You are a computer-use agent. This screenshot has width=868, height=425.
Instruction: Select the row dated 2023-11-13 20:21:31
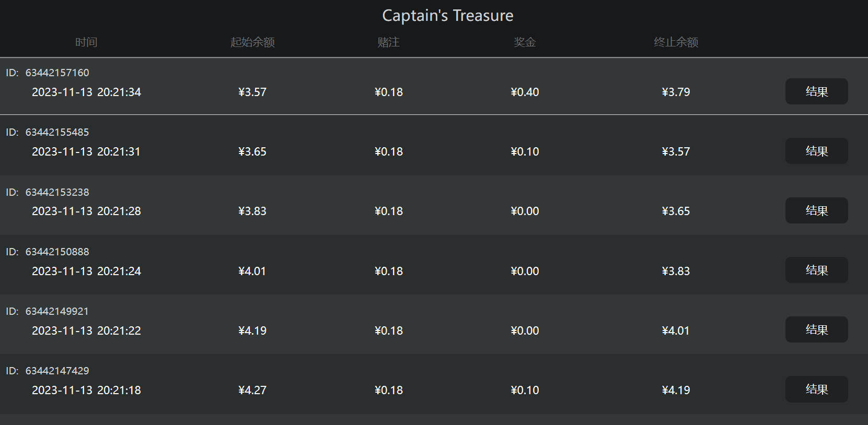click(434, 145)
